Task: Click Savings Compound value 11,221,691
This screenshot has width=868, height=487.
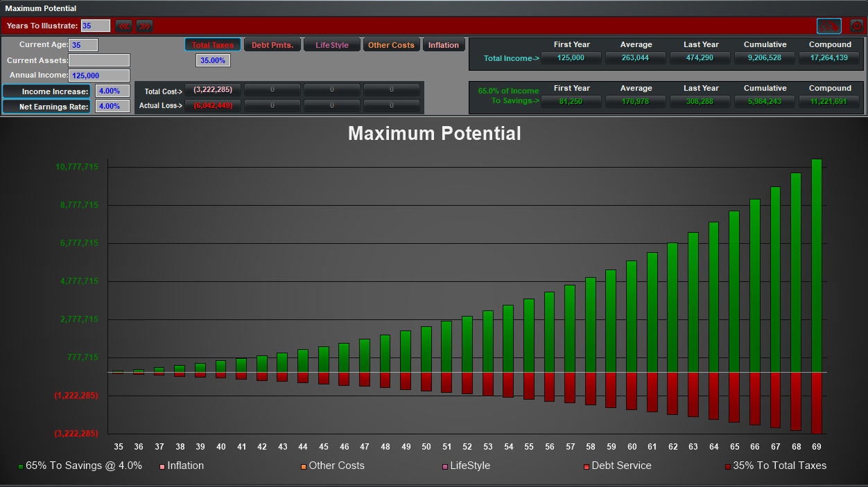Action: pos(829,101)
